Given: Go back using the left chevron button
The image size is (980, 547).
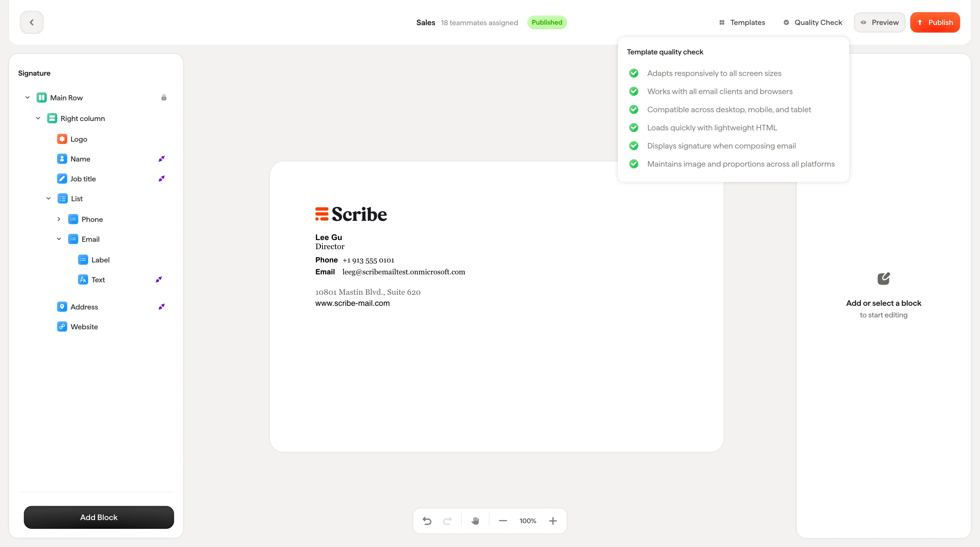Looking at the screenshot, I should 31,22.
